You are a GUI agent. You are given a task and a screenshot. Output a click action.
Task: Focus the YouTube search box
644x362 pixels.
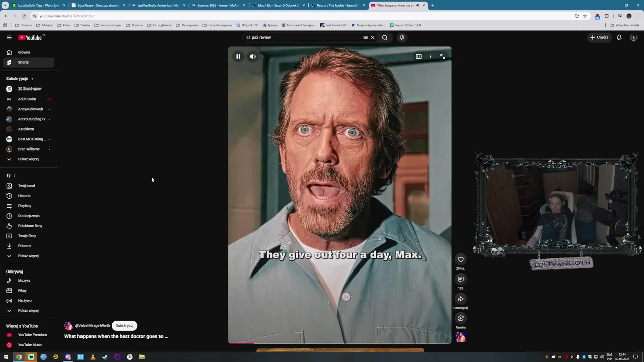click(302, 37)
